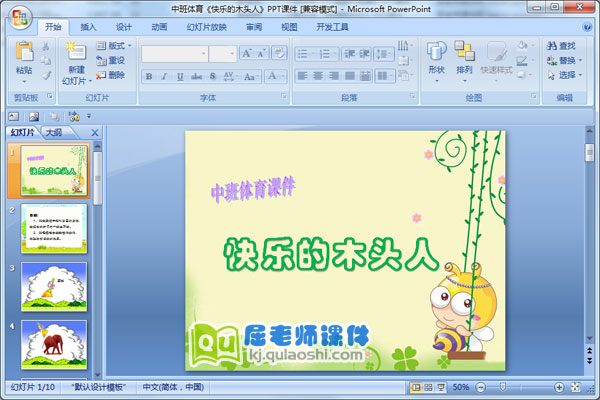Open the Columns dropdown
This screenshot has width=600, height=400.
click(x=385, y=76)
